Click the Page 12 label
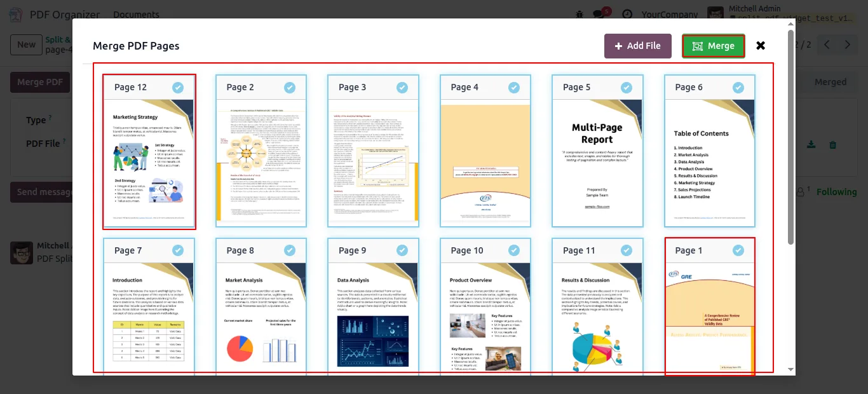The height and width of the screenshot is (394, 868). (x=130, y=88)
